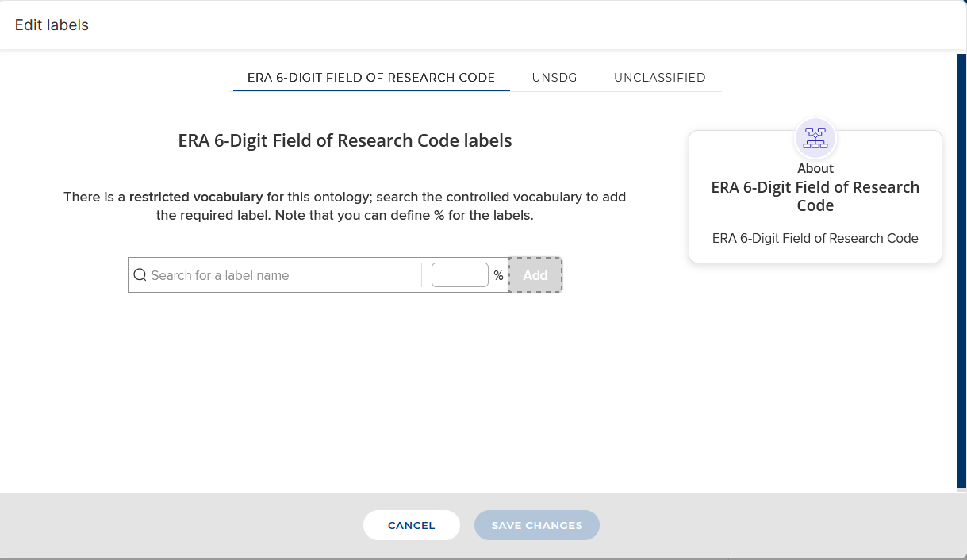The image size is (967, 560).
Task: Select the ERA 6-Digit Field of Research Code tab
Action: pos(371,78)
